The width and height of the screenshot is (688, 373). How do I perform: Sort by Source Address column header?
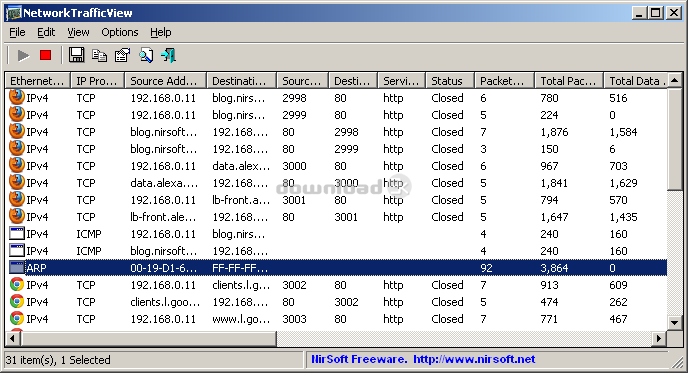[165, 81]
